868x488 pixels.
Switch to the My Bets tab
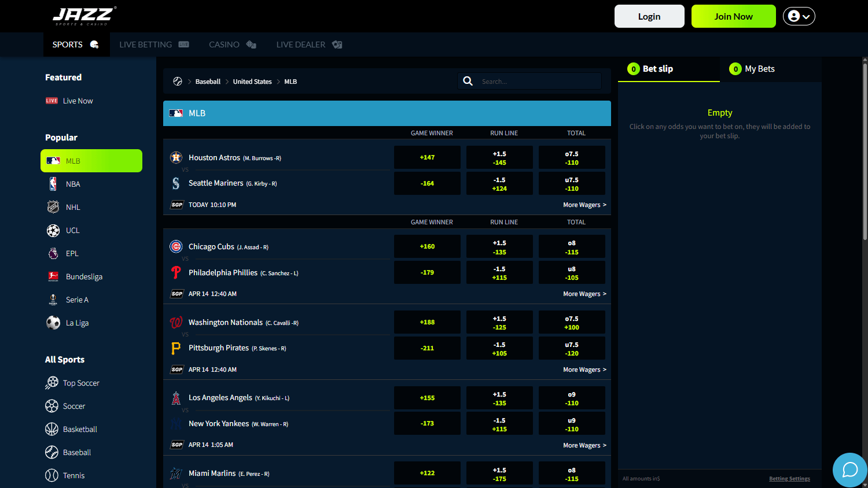coord(759,68)
